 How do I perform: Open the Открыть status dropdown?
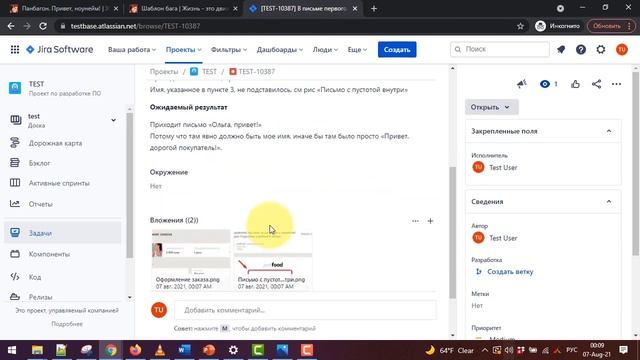pos(491,107)
